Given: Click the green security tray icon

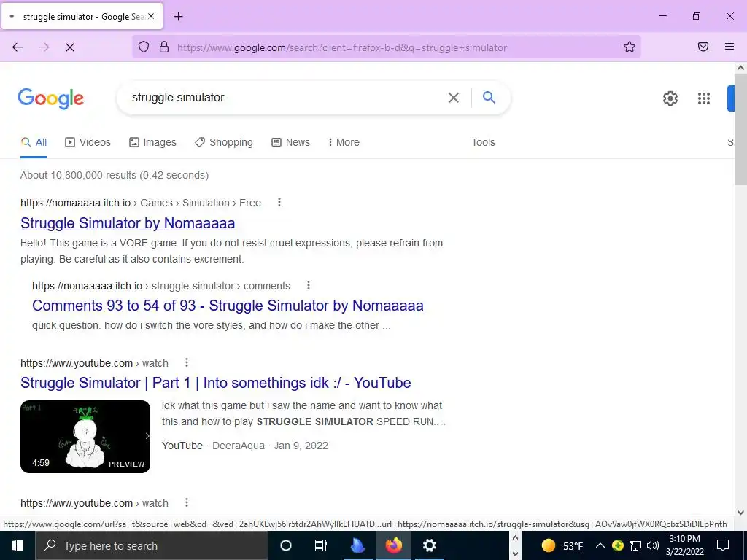Looking at the screenshot, I should [x=618, y=545].
